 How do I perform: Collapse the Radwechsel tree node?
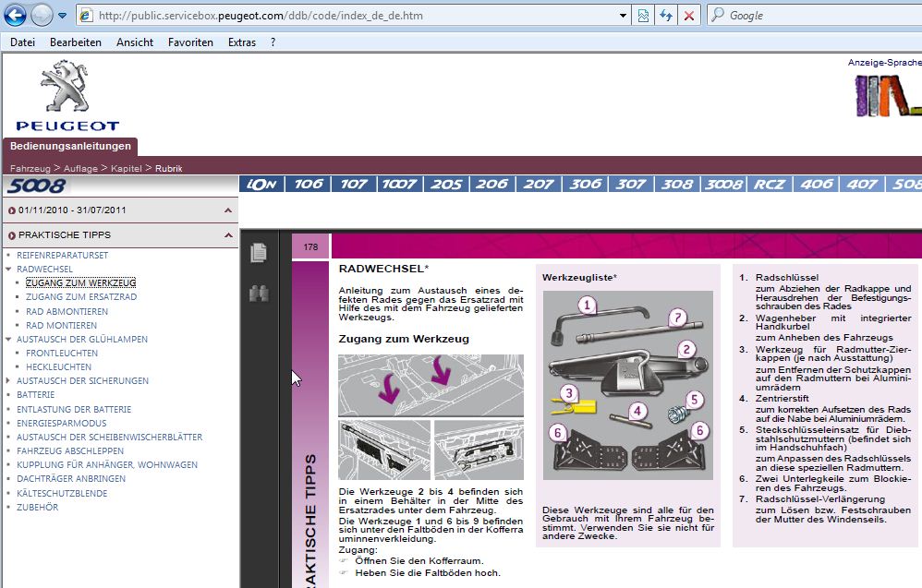(x=8, y=270)
